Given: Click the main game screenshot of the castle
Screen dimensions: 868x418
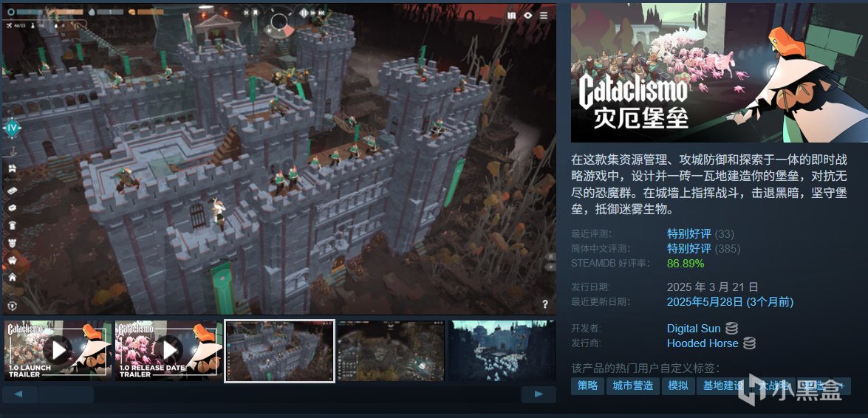Looking at the screenshot, I should [279, 159].
